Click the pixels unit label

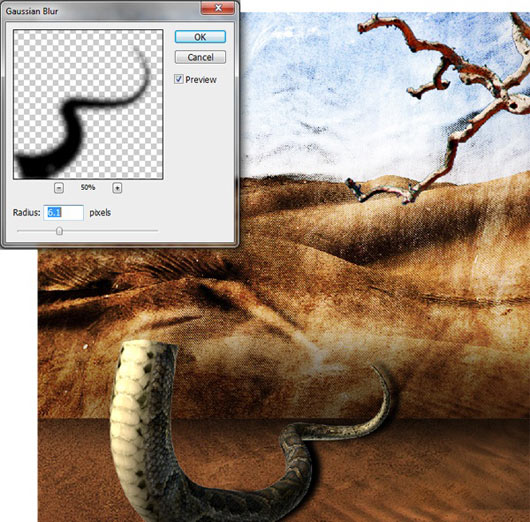point(100,213)
